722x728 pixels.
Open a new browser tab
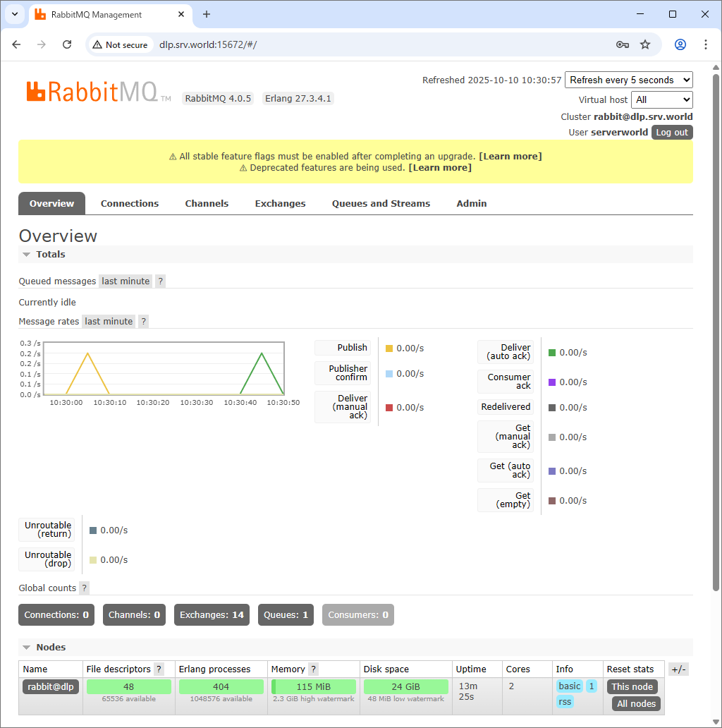207,14
